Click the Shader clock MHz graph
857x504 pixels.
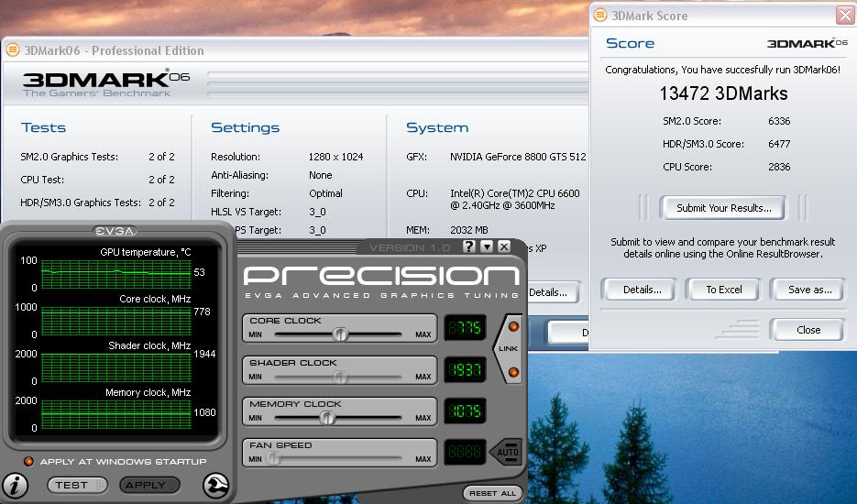(116, 367)
